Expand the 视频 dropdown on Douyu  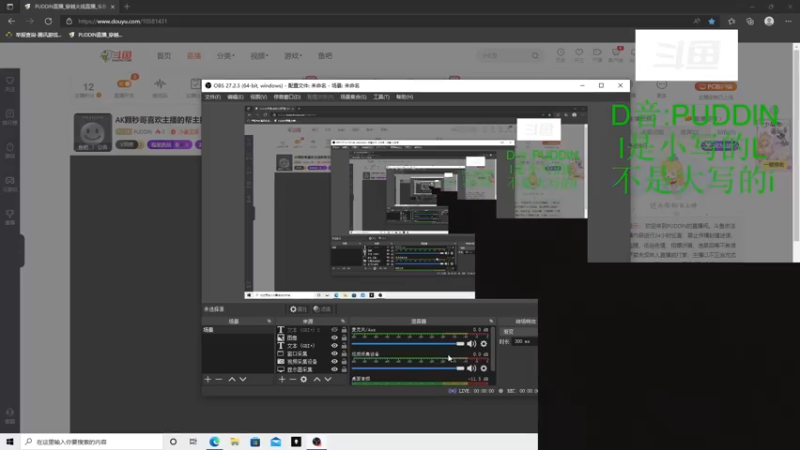pos(259,56)
